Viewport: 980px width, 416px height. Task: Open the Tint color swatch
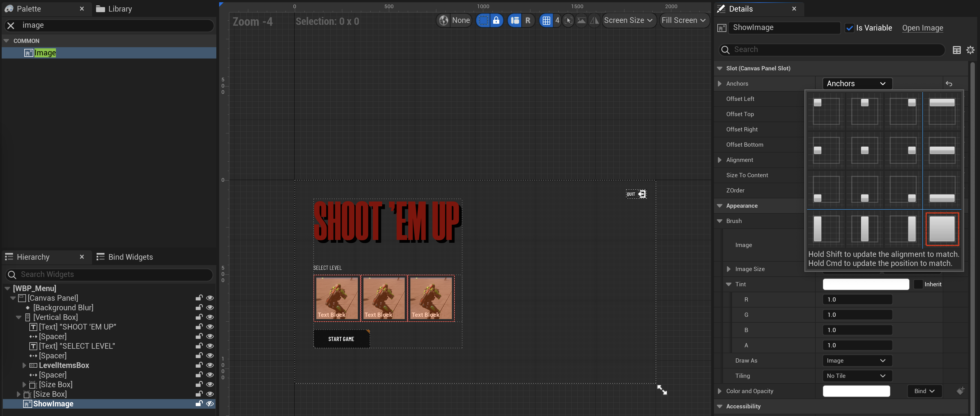866,284
